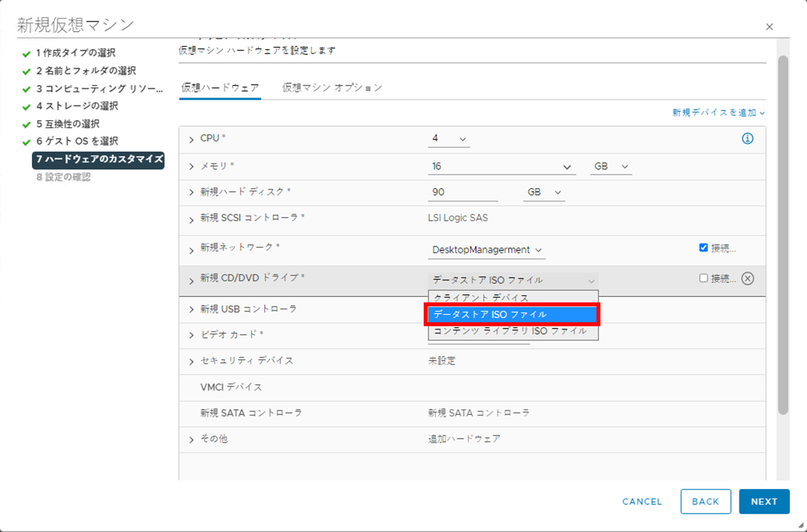Expand the メモリ row chevron
Screen dimensions: 807x532
click(191, 166)
